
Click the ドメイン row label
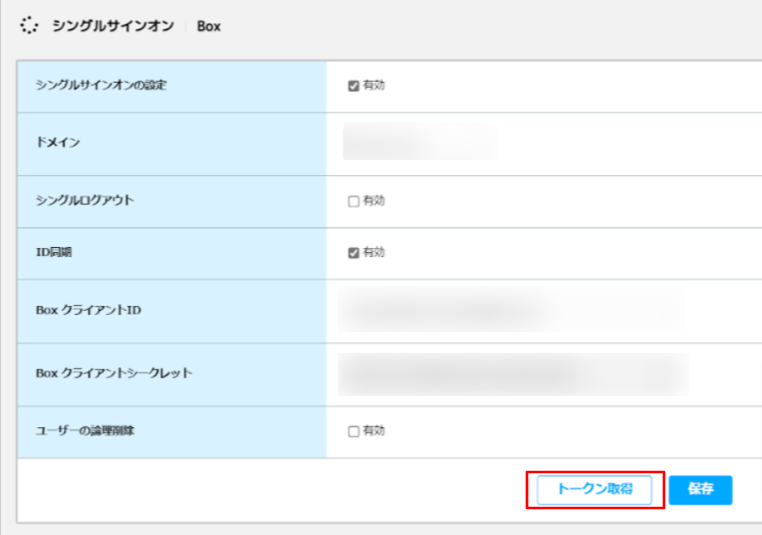click(58, 142)
